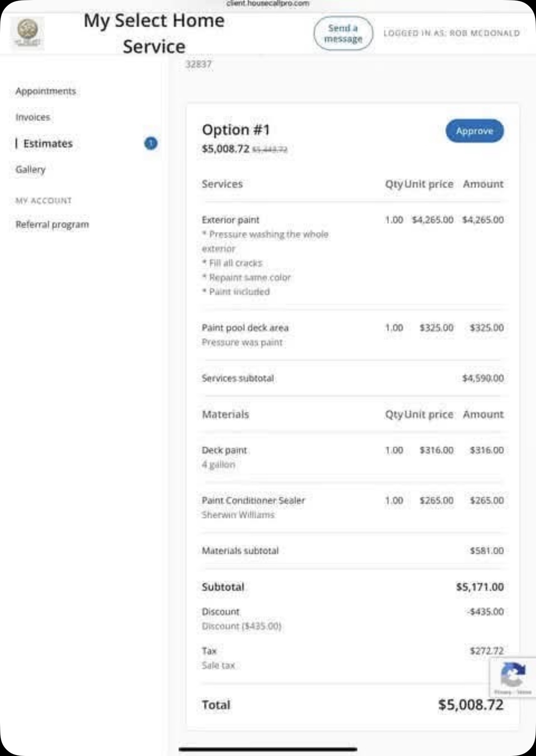Click the browser URL address text

point(268,3)
